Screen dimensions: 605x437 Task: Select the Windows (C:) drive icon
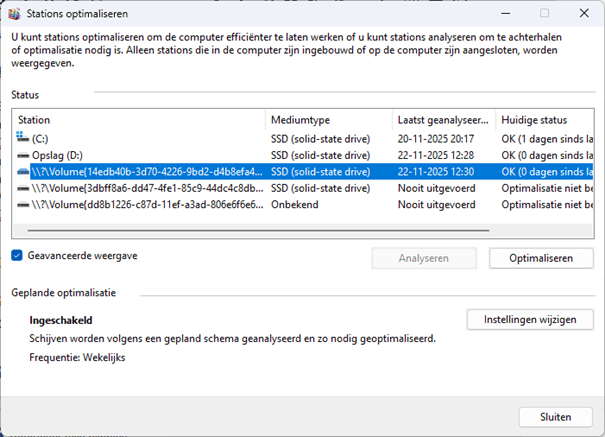click(x=23, y=137)
